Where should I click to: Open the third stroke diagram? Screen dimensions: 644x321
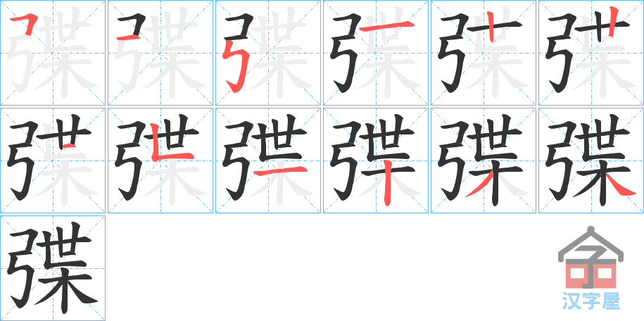click(268, 53)
